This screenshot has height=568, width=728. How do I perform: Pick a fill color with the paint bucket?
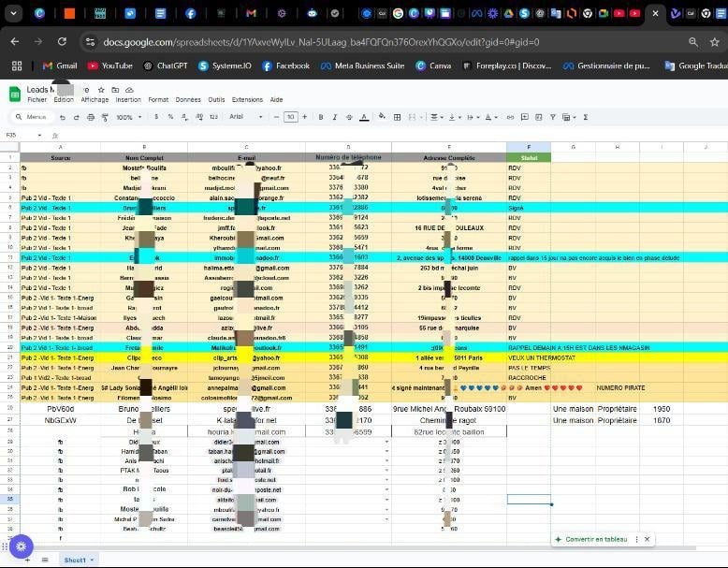pos(382,117)
